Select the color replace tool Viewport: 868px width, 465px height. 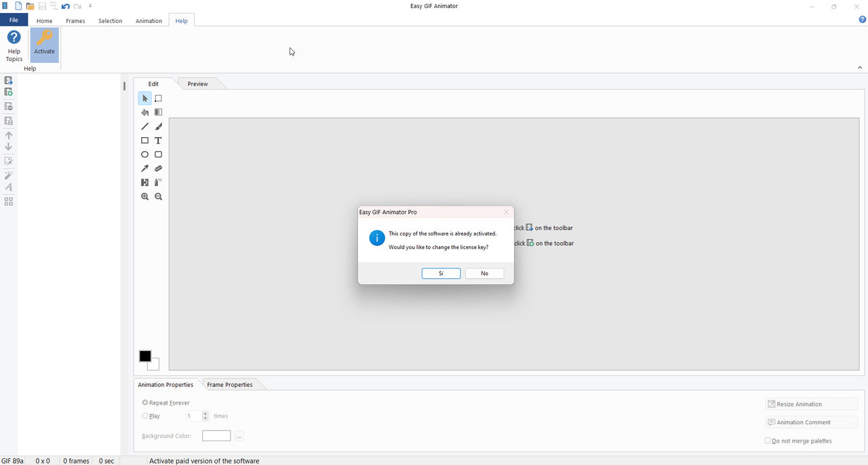144,183
